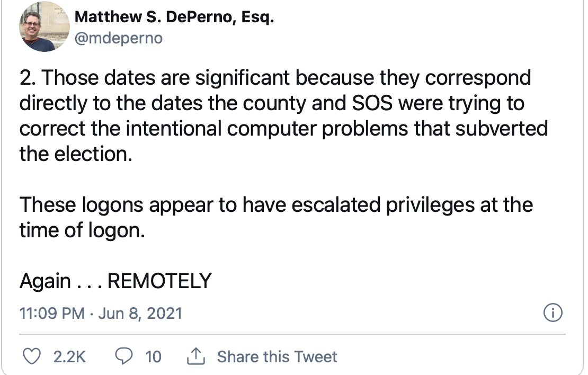
Task: Click 'the election.' at the first paragraph's end
Action: click(76, 154)
